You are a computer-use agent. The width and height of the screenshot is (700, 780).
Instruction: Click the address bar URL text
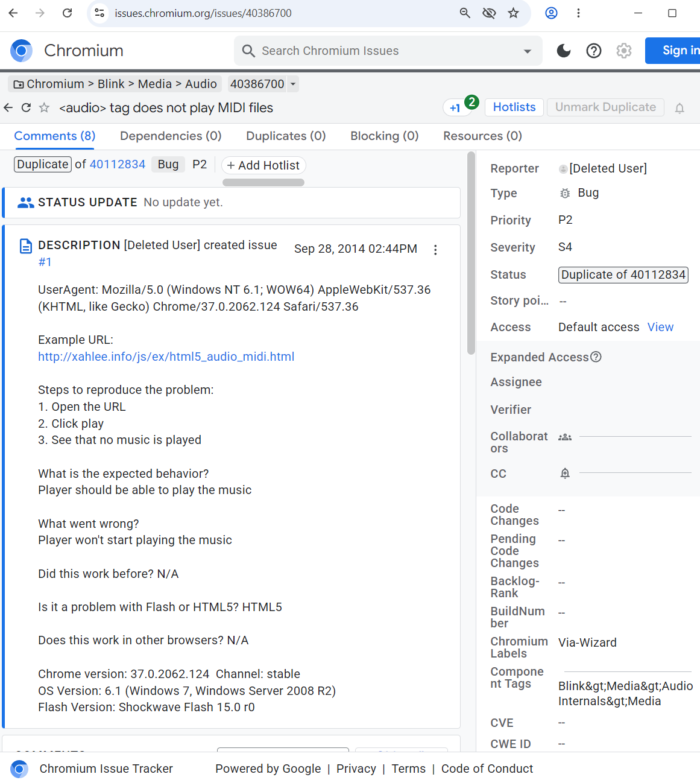coord(203,13)
